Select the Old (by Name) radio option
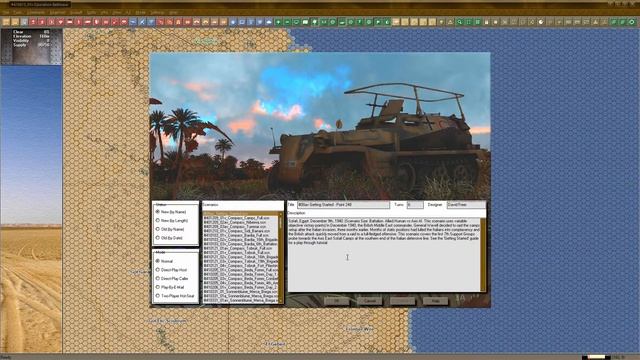The width and height of the screenshot is (640, 360). coord(170,229)
